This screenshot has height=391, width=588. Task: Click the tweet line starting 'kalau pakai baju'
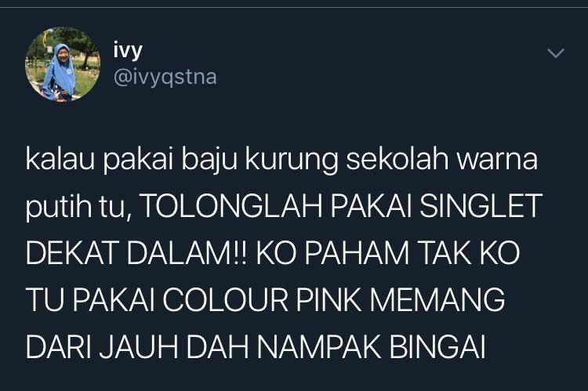281,160
